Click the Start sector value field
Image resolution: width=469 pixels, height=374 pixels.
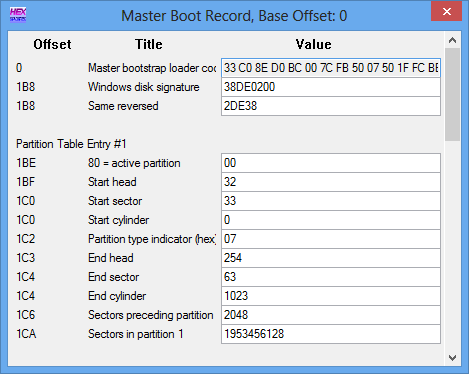331,201
